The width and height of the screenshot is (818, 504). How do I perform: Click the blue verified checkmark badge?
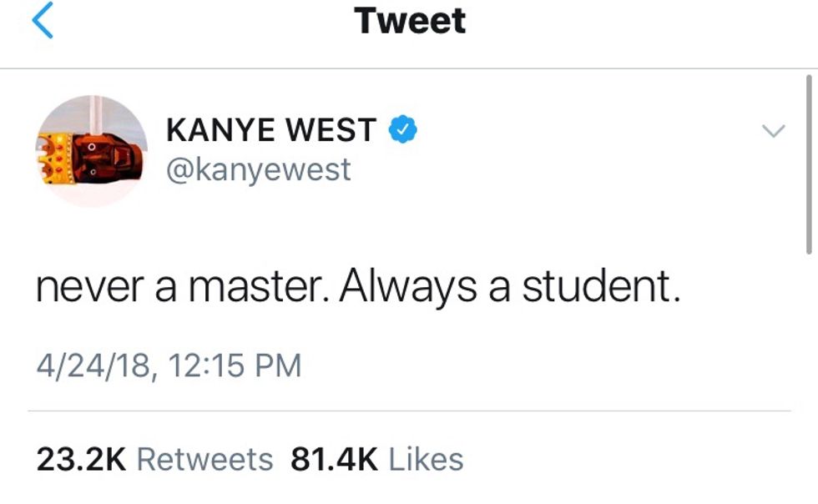pos(403,130)
